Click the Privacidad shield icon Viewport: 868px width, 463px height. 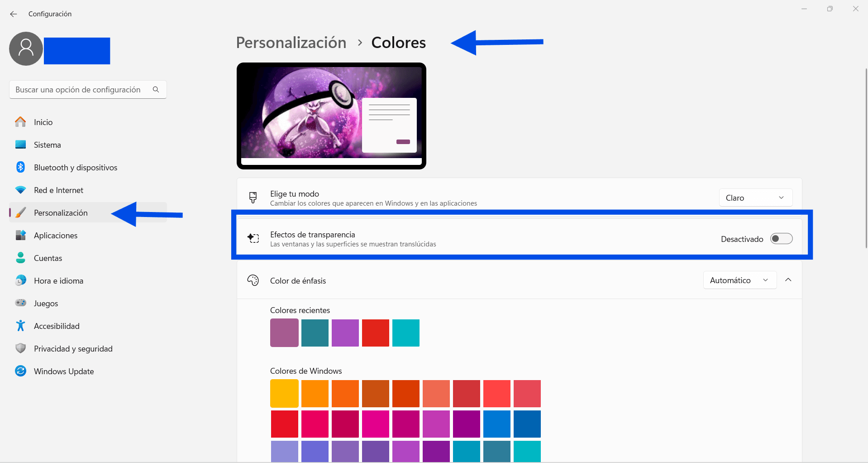pos(20,348)
